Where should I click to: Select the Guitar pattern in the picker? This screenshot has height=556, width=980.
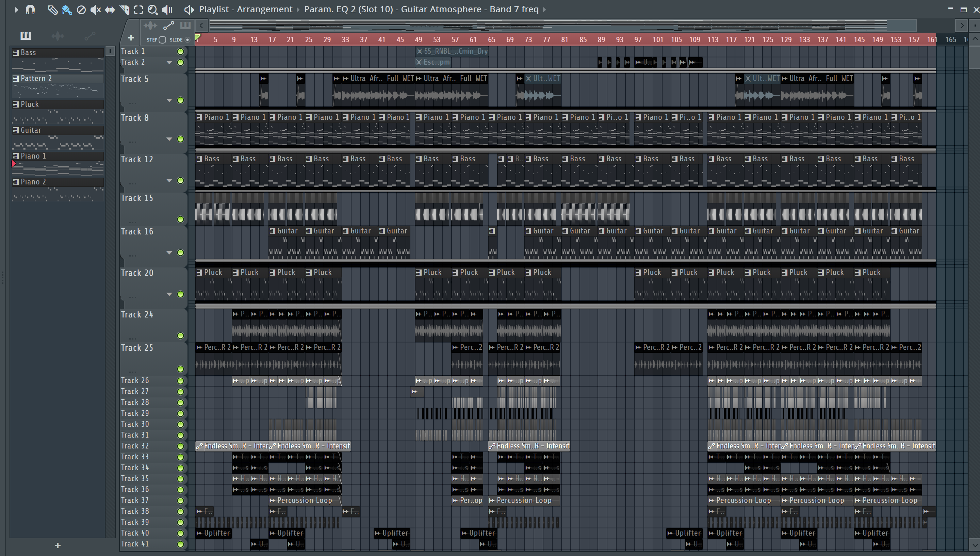coord(58,130)
